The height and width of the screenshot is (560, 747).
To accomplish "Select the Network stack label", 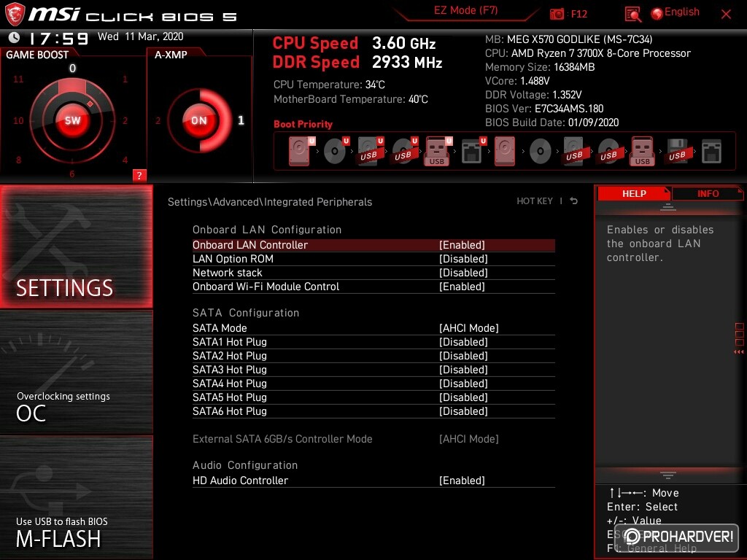I will (228, 273).
